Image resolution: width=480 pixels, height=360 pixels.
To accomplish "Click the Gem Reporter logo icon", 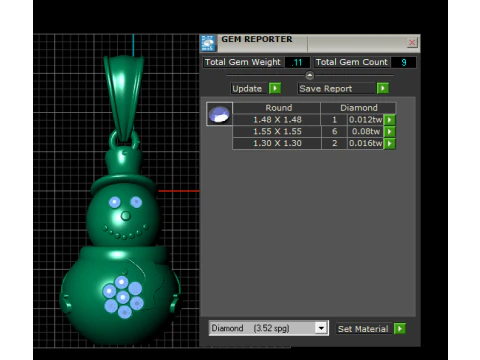I will 208,43.
